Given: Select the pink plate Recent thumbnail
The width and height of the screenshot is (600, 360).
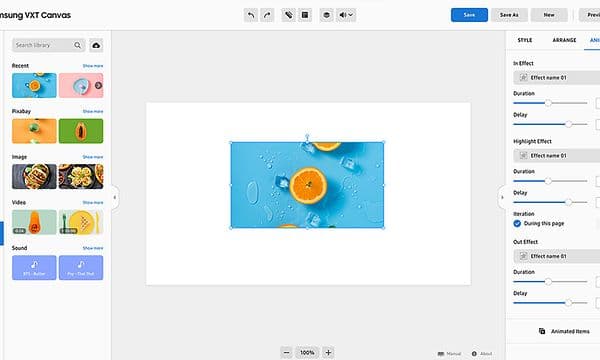Looking at the screenshot, I should [x=81, y=85].
